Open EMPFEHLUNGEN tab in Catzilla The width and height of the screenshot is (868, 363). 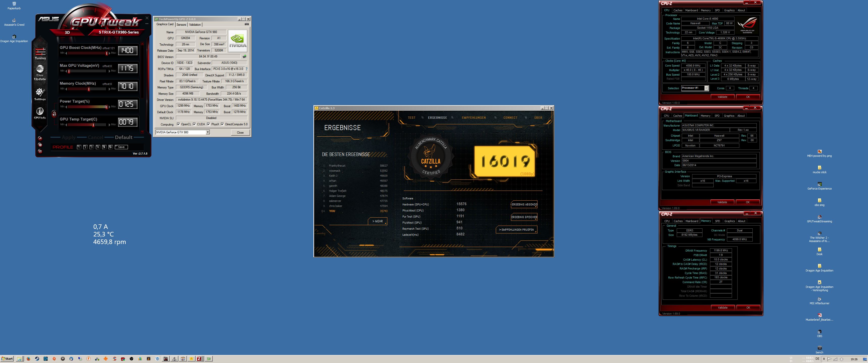[474, 117]
